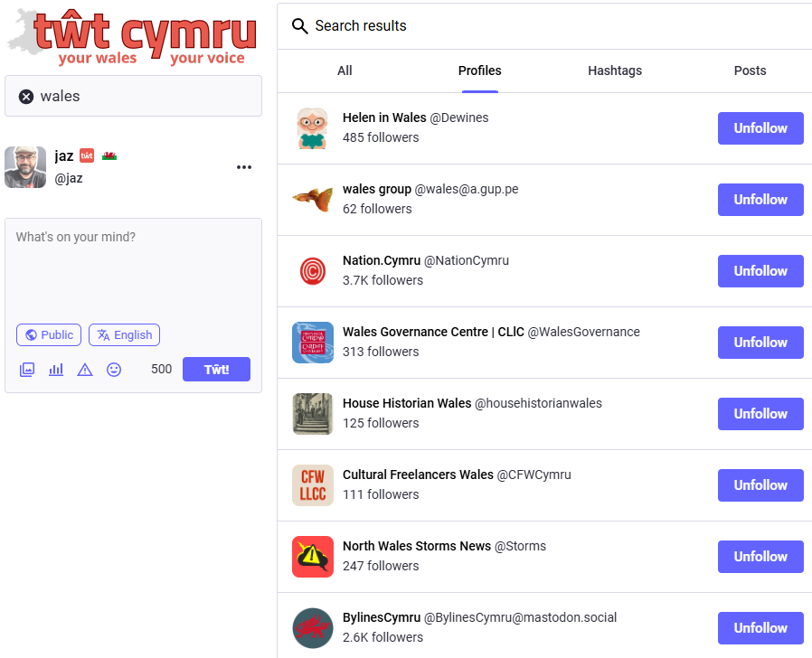Open the search magnifier icon
Image resolution: width=812 pixels, height=658 pixels.
(x=299, y=26)
